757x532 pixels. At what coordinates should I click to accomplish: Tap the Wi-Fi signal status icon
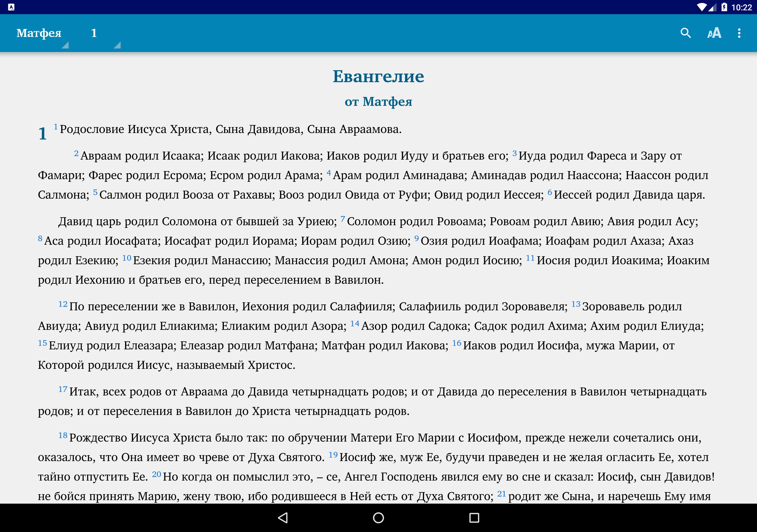[x=702, y=7]
